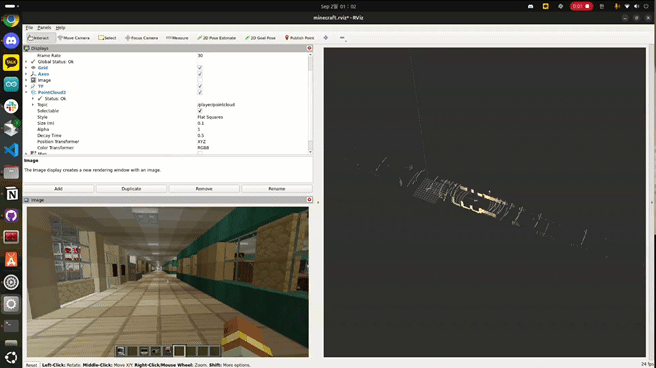This screenshot has height=368, width=656.
Task: Click the selected hotbar slot in Minecraft image
Action: pyautogui.click(x=179, y=350)
